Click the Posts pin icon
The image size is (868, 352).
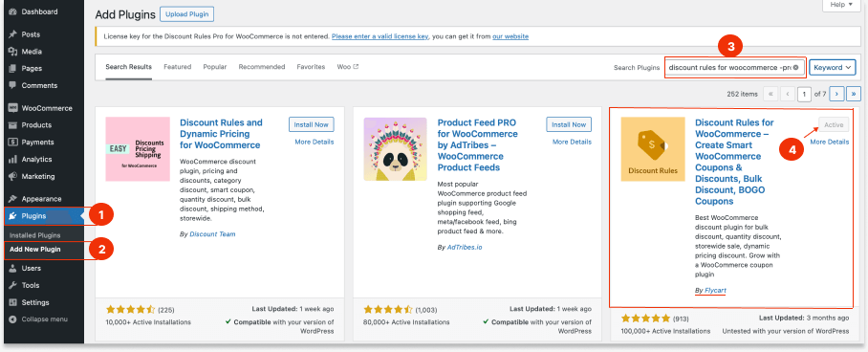pyautogui.click(x=12, y=34)
